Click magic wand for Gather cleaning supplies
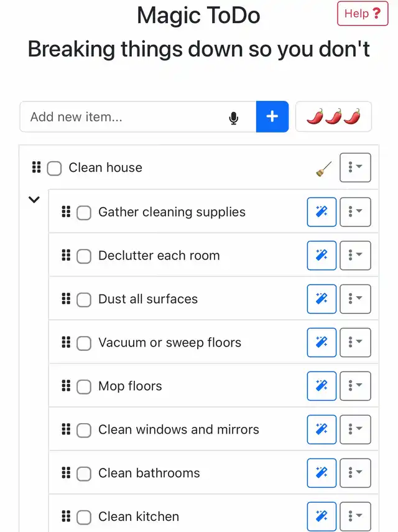 point(322,212)
